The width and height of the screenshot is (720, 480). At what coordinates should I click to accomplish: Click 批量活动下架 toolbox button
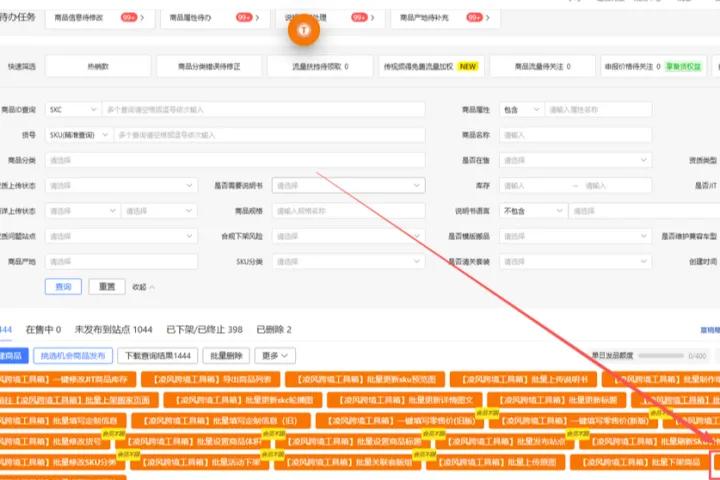200,462
